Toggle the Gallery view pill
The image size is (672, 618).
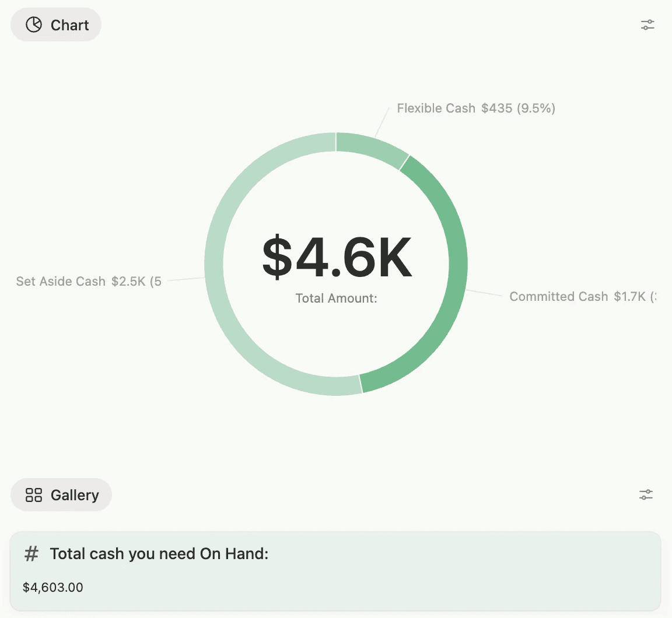point(61,494)
